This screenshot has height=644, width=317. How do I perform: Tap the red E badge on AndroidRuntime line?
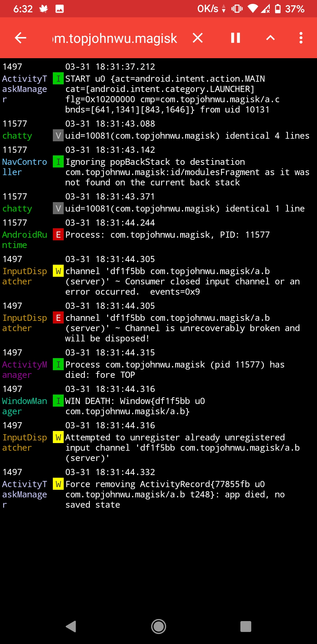coord(58,234)
